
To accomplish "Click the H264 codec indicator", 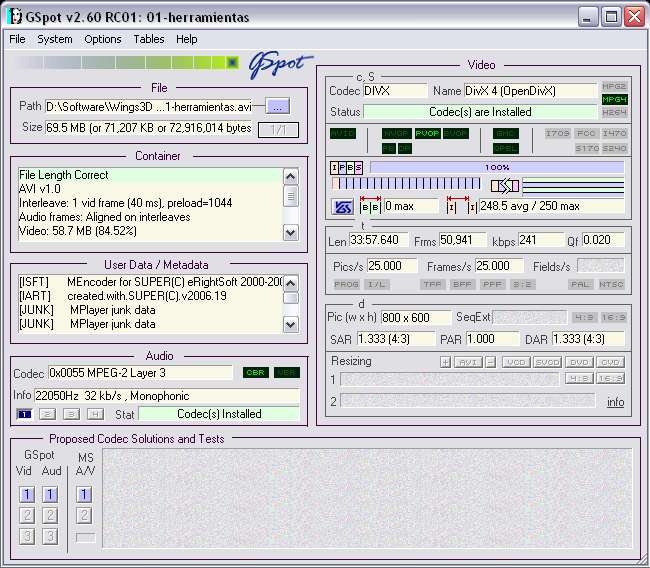I will [614, 112].
